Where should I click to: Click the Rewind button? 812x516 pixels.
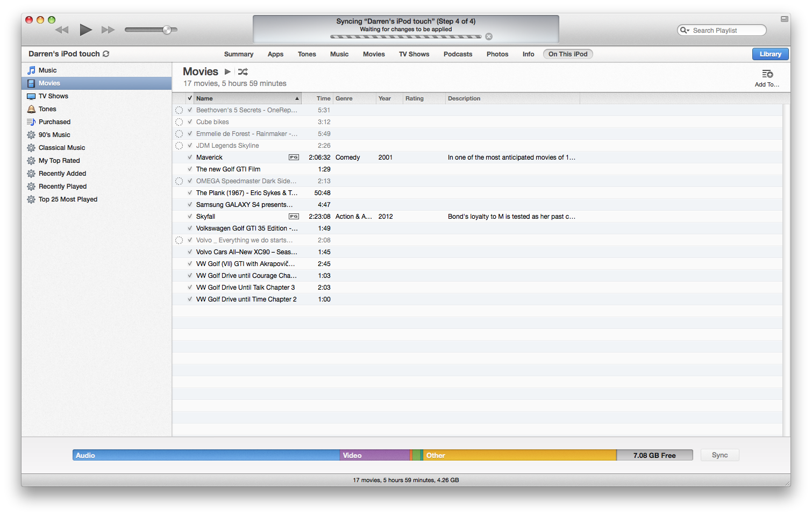pos(62,30)
